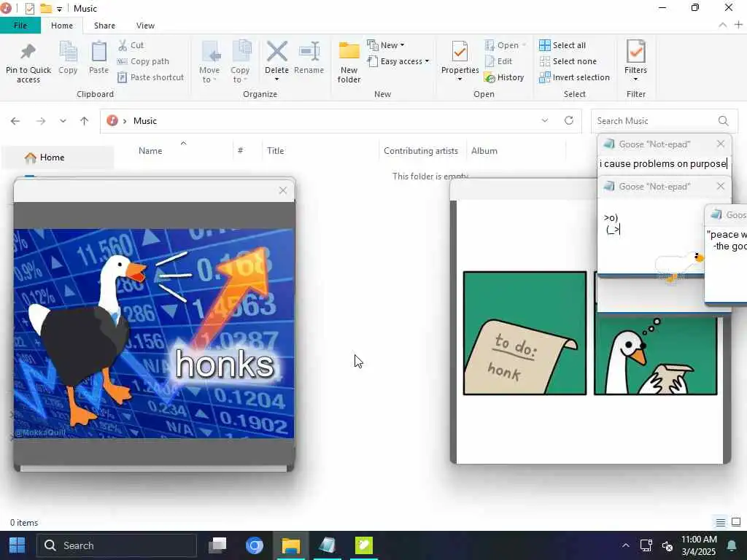Open the Properties dialog

pyautogui.click(x=460, y=61)
